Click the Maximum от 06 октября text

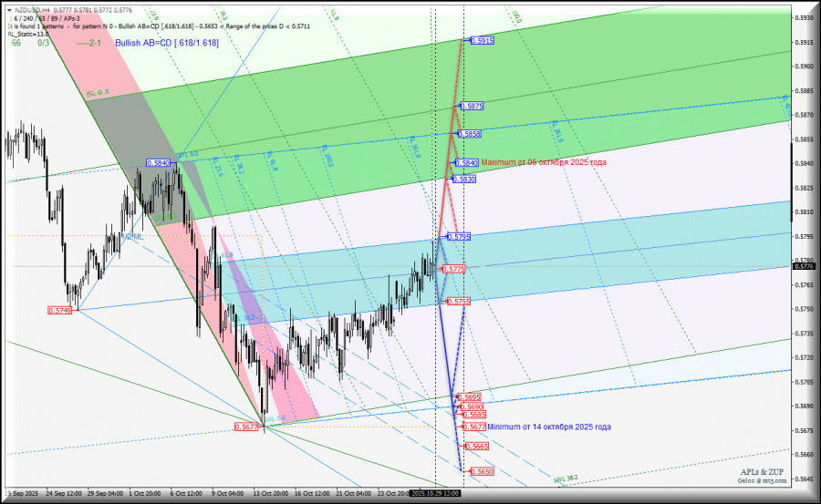(x=544, y=162)
